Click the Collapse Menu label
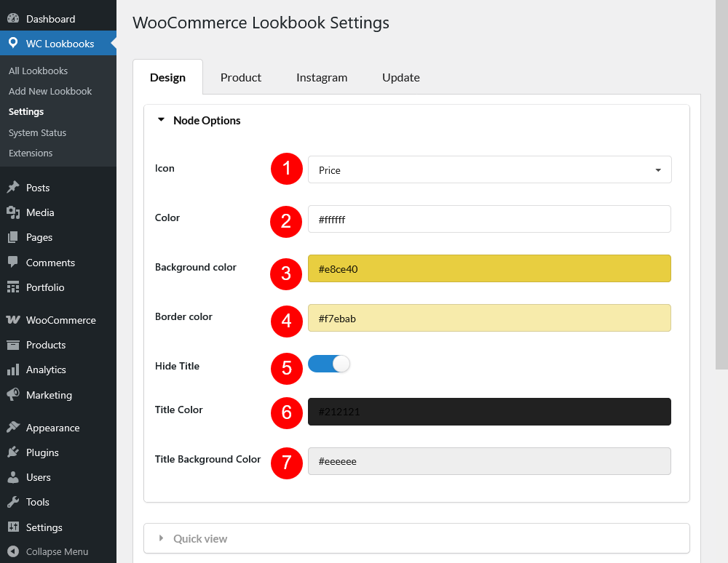Viewport: 728px width, 563px height. (57, 552)
